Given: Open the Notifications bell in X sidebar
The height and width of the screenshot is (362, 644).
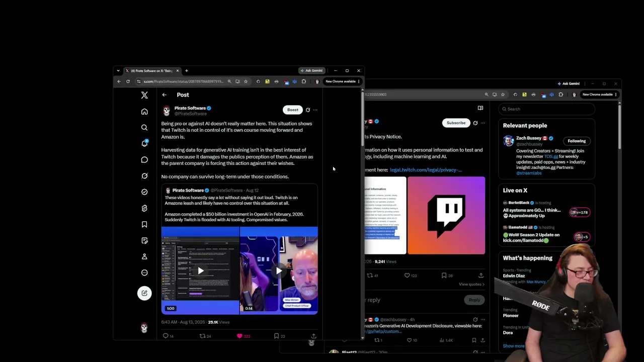Looking at the screenshot, I should [x=144, y=144].
